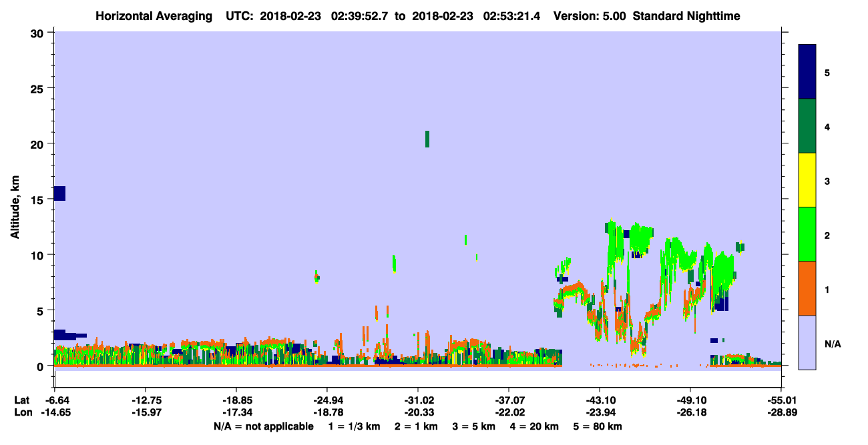Click the 'Lat' row label
The image size is (868, 445).
21,400
